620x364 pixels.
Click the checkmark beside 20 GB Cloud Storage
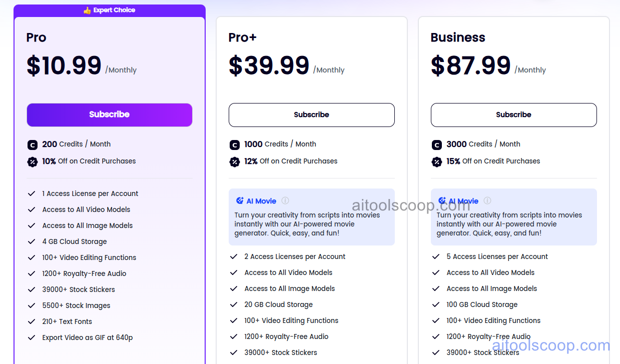tap(234, 304)
